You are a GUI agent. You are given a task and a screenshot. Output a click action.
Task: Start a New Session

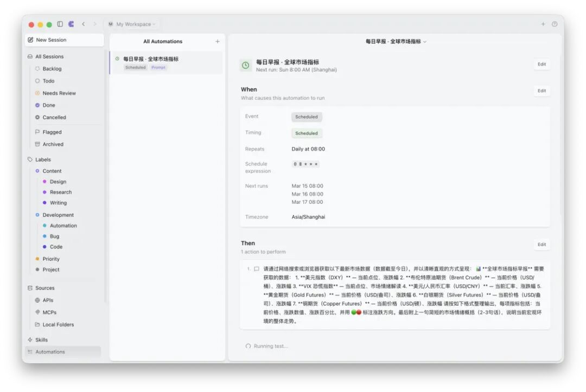(64, 40)
